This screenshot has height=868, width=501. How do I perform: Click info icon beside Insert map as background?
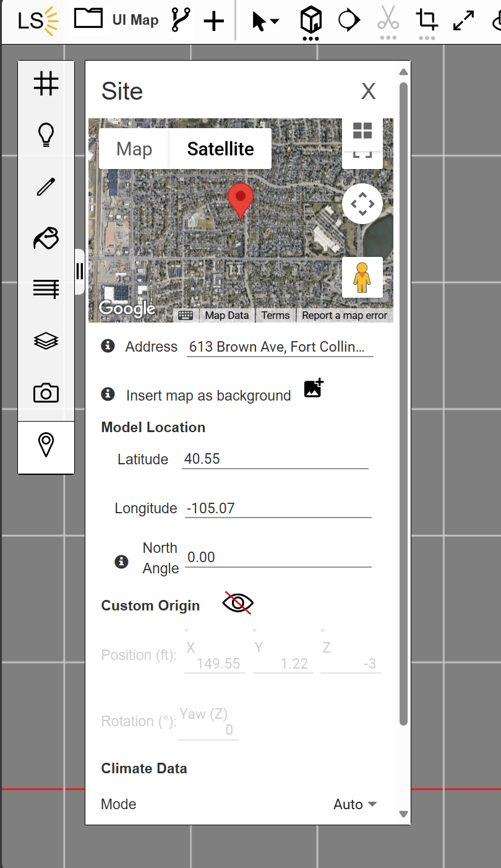point(108,394)
